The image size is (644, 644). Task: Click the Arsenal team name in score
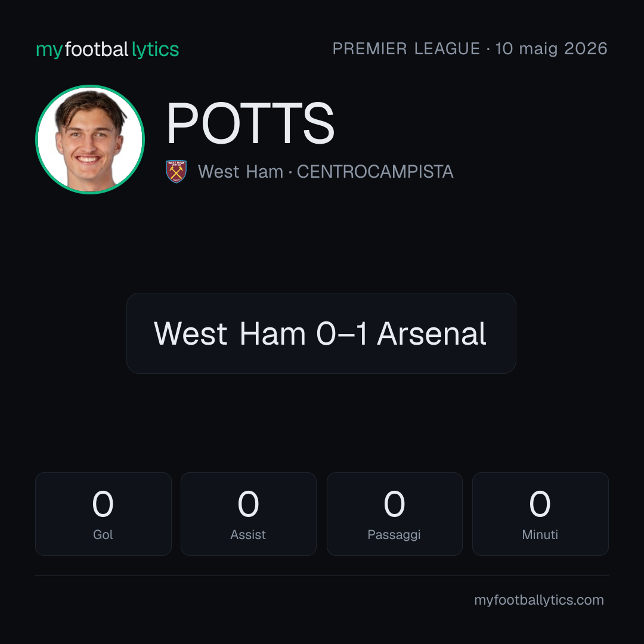[x=431, y=333]
